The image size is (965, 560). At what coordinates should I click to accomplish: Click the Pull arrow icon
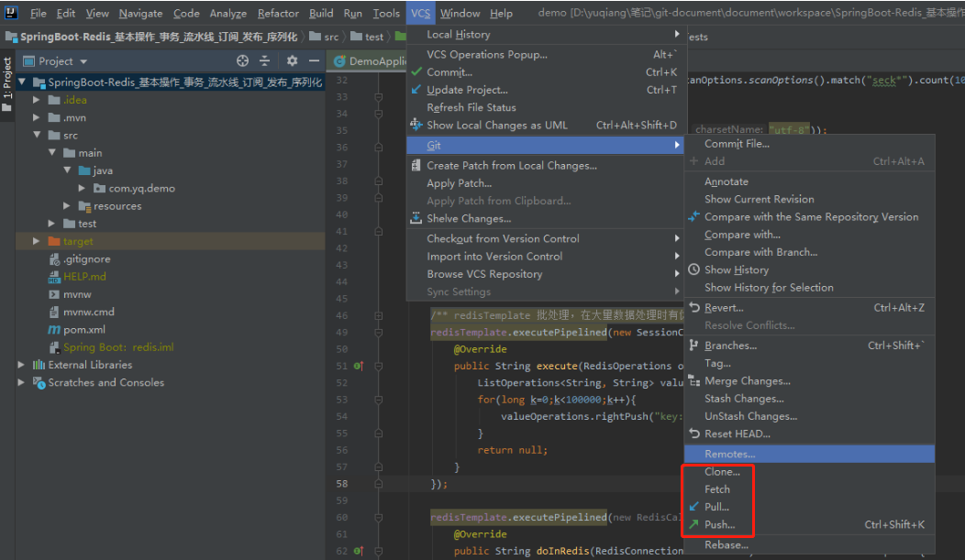pyautogui.click(x=693, y=507)
